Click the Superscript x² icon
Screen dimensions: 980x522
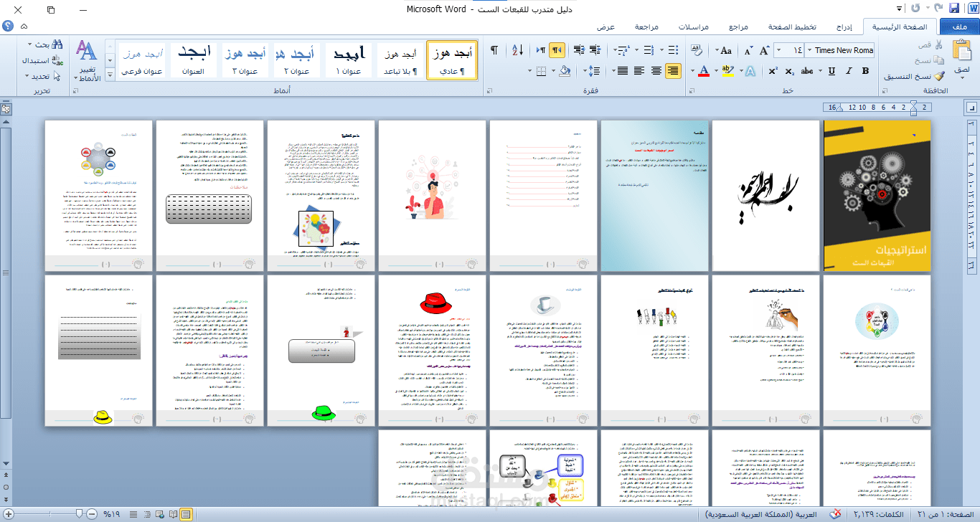pyautogui.click(x=773, y=71)
